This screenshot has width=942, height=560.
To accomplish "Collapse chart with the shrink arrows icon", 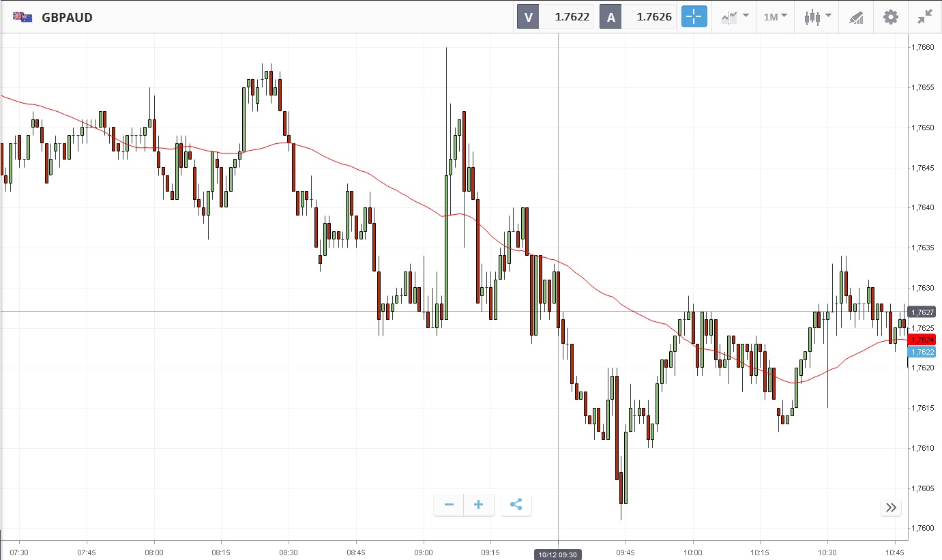I will [924, 17].
